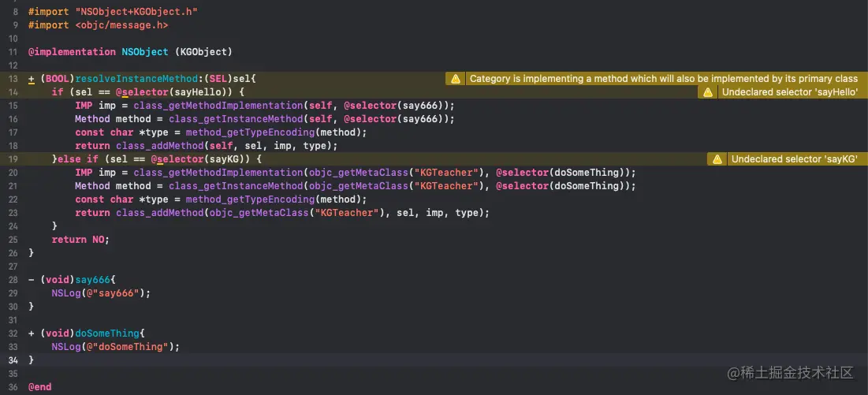The width and height of the screenshot is (868, 395).
Task: Click the (KGObject) category name
Action: [x=203, y=52]
